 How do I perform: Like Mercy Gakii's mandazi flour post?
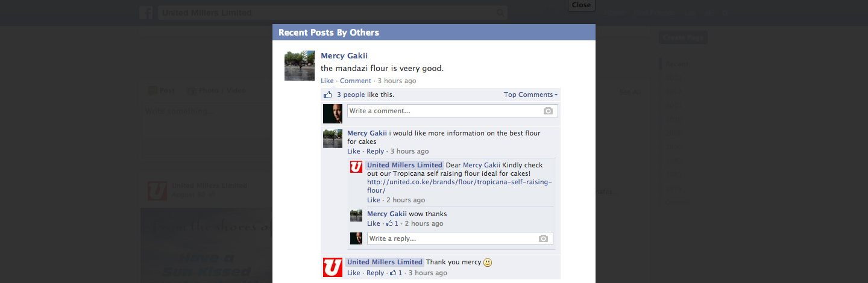click(327, 81)
